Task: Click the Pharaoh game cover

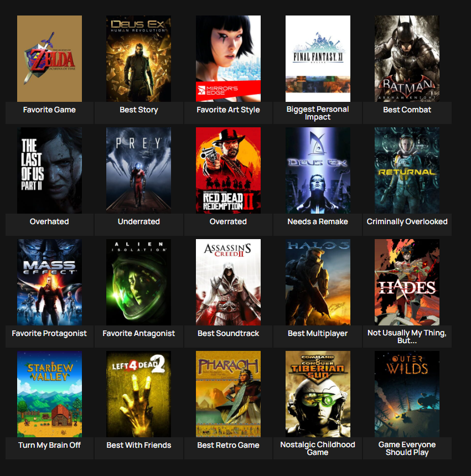Action: tap(228, 394)
